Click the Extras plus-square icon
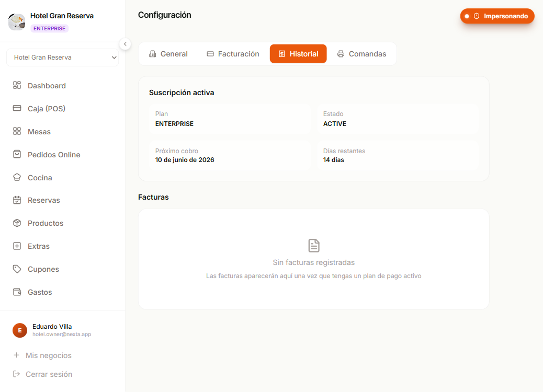Screen dimensions: 543x392 [17, 246]
